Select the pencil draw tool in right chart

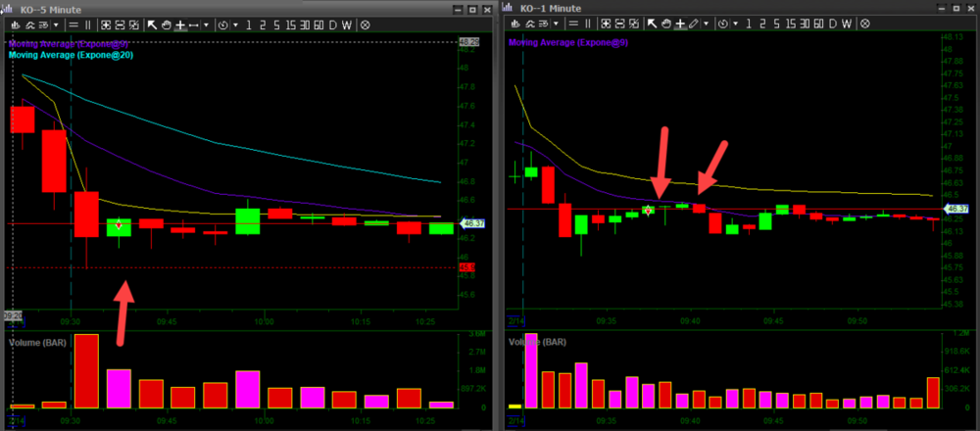click(694, 24)
